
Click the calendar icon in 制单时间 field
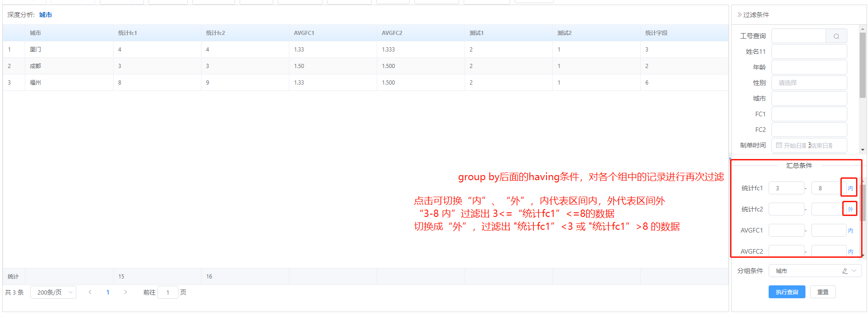click(x=779, y=146)
